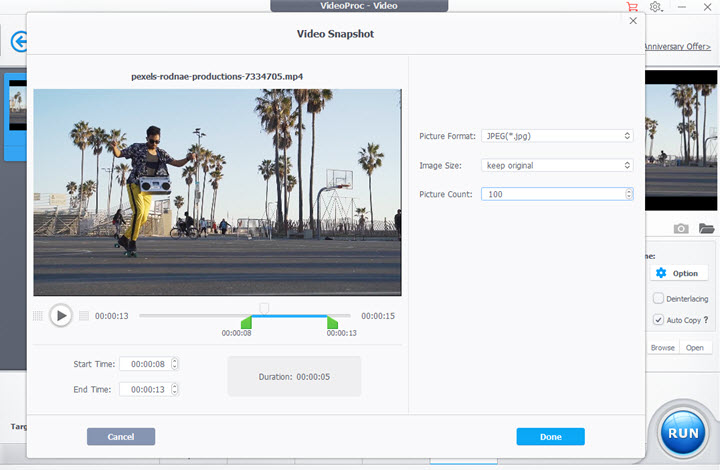This screenshot has width=720, height=470.
Task: Open the output folder icon
Action: [706, 229]
